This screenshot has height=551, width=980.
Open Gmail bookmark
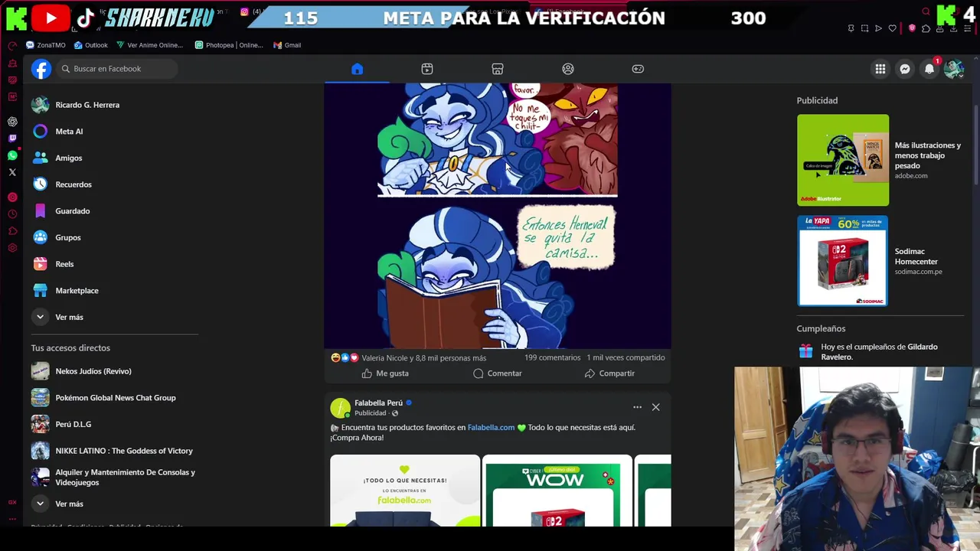[288, 45]
